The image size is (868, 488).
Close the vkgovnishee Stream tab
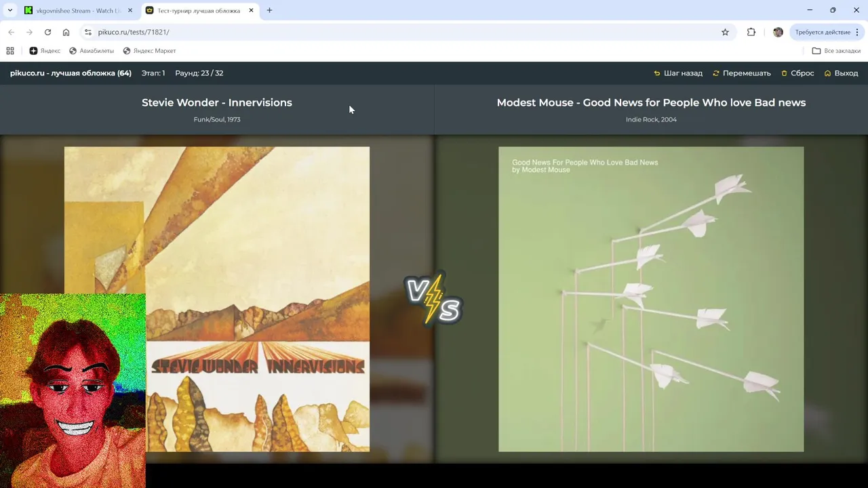(x=130, y=10)
